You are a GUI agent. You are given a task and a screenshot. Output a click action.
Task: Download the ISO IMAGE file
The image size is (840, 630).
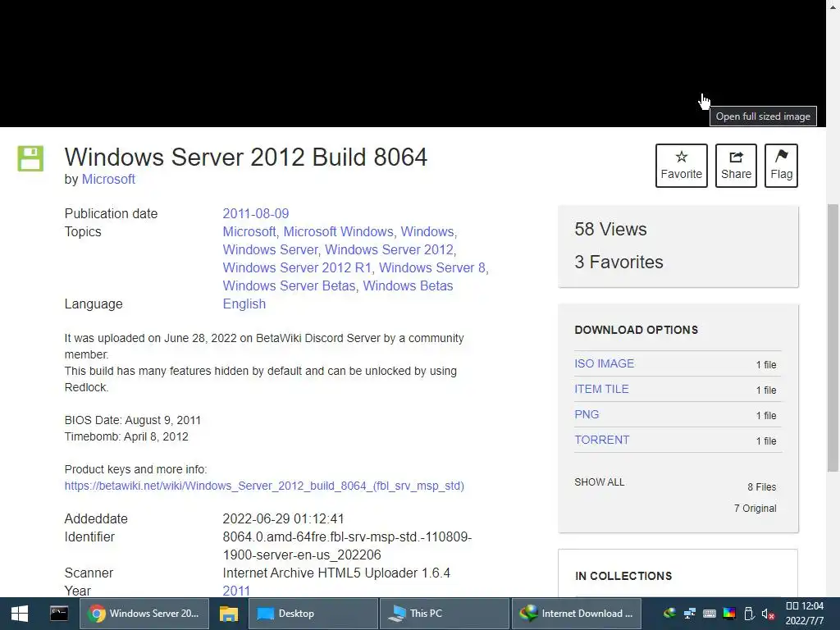[604, 363]
